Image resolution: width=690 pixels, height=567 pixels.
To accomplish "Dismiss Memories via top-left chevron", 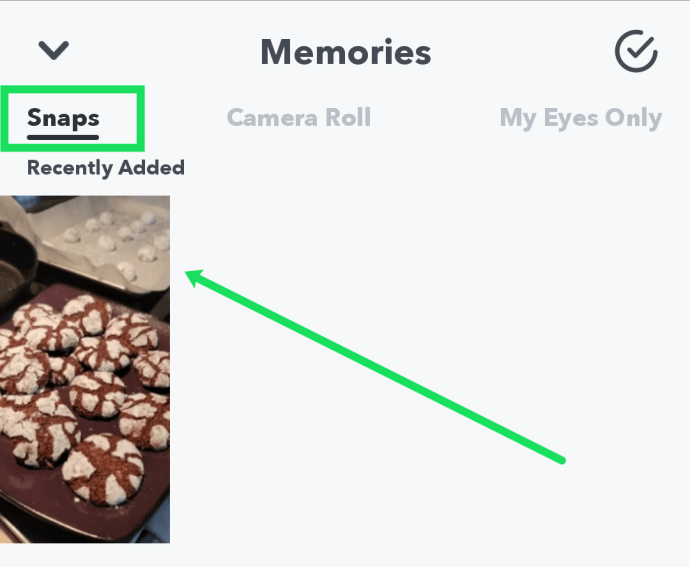I will 52,50.
